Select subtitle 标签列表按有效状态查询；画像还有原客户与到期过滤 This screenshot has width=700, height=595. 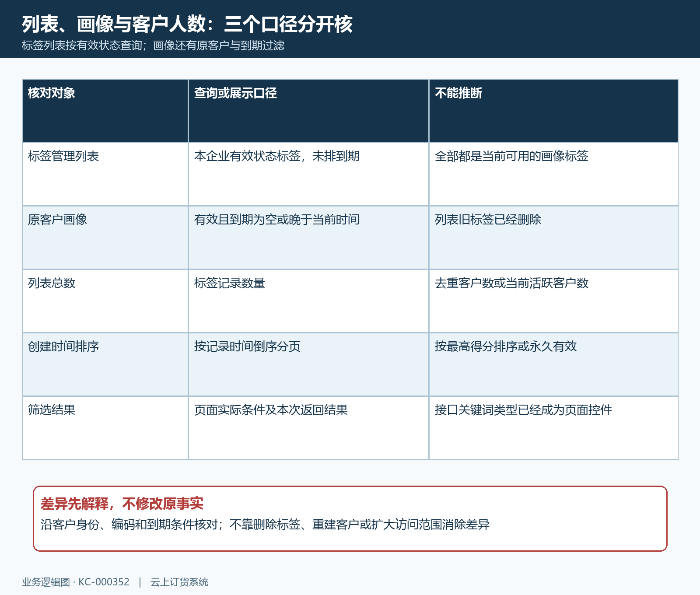tap(153, 45)
